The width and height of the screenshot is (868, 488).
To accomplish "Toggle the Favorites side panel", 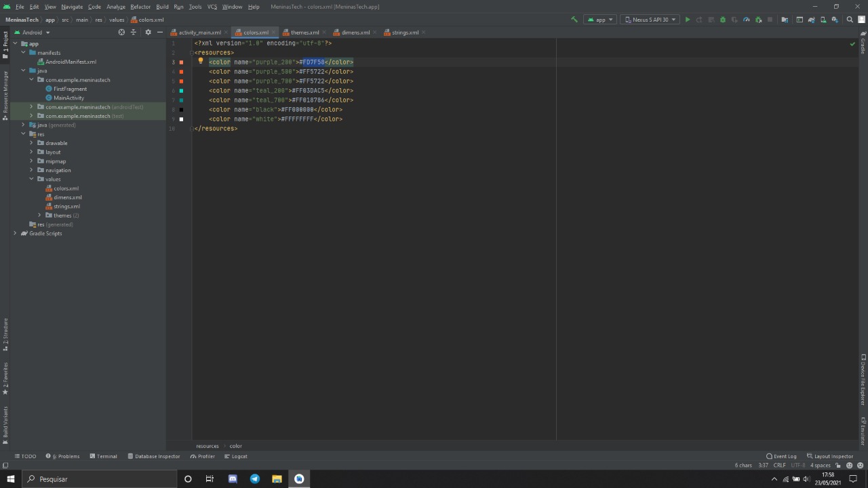I will [5, 379].
